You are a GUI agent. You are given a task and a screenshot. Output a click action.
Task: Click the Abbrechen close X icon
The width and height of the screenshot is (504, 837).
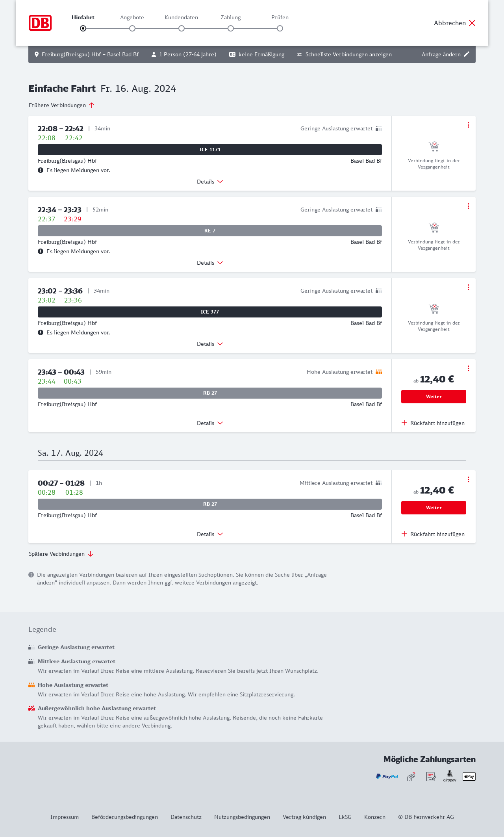[x=472, y=23]
